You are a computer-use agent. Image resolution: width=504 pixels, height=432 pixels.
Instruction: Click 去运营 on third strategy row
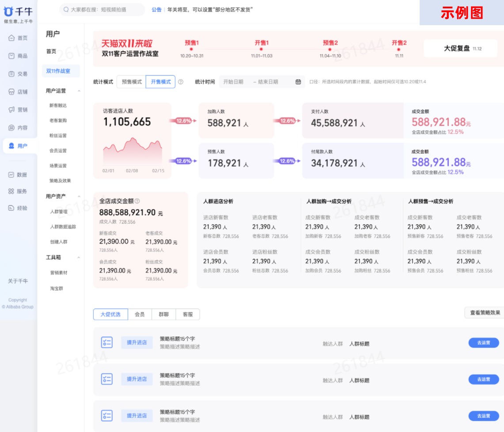[x=484, y=416]
